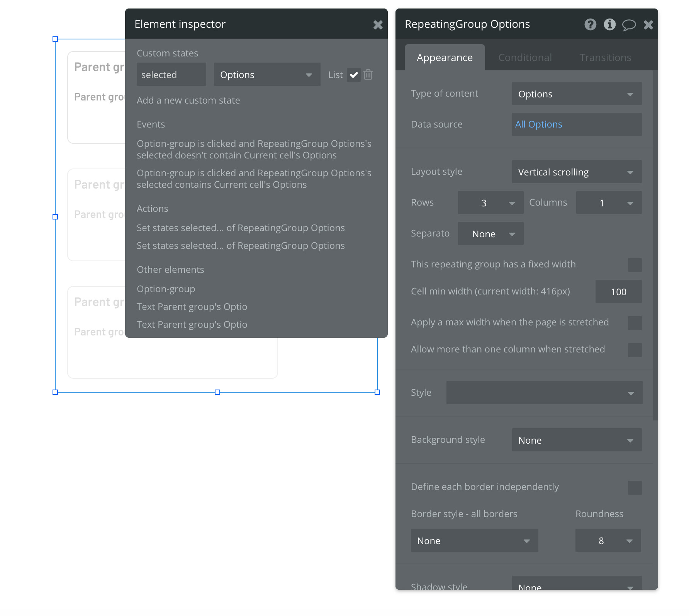Open the Roundness dropdown showing 8
The image size is (689, 616).
(x=608, y=541)
